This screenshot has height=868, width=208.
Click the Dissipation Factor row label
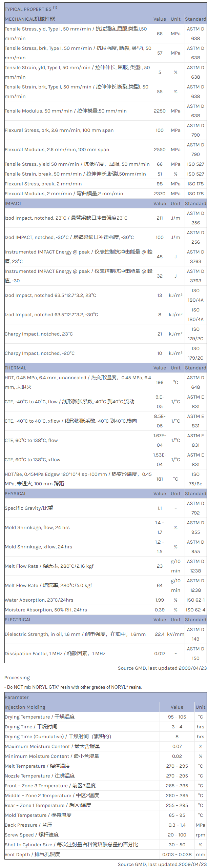[55, 653]
